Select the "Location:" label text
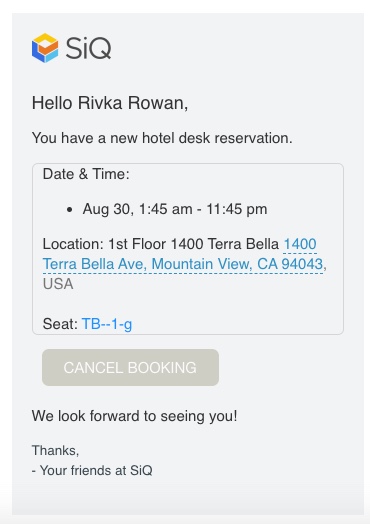 [x=73, y=244]
